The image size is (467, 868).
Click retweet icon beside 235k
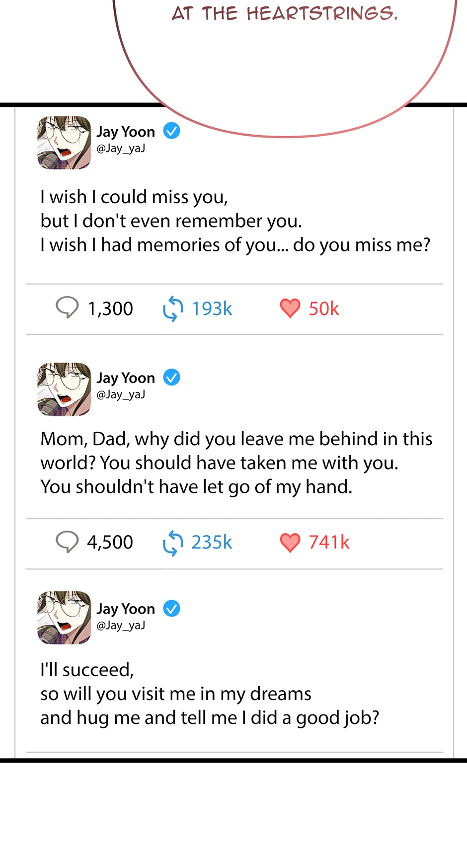coord(173,543)
